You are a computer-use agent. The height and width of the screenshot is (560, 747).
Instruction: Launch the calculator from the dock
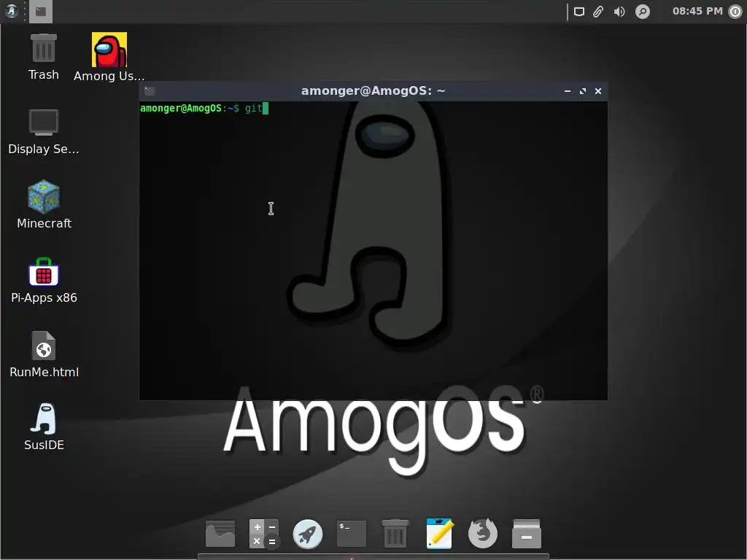(264, 533)
